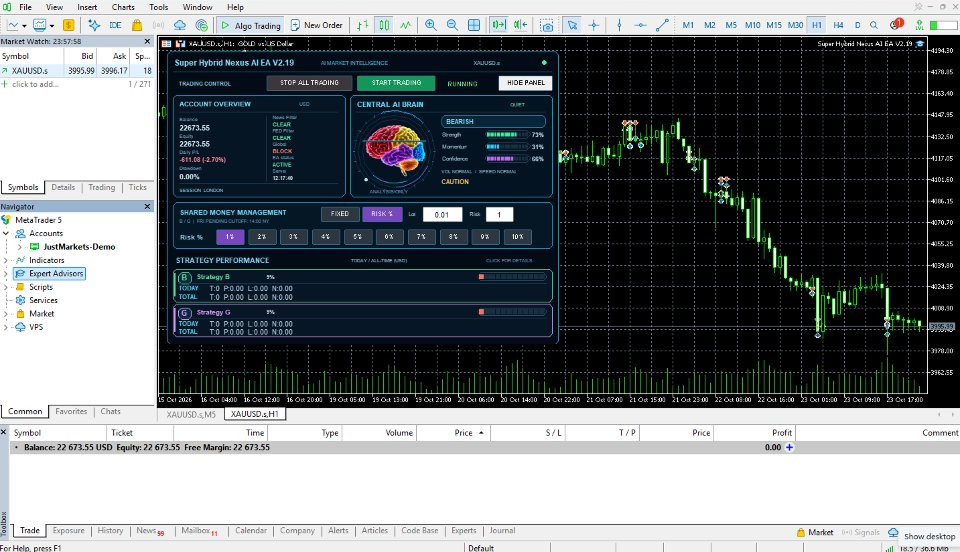Click the tile windows grid icon
960x552 pixels.
[474, 25]
